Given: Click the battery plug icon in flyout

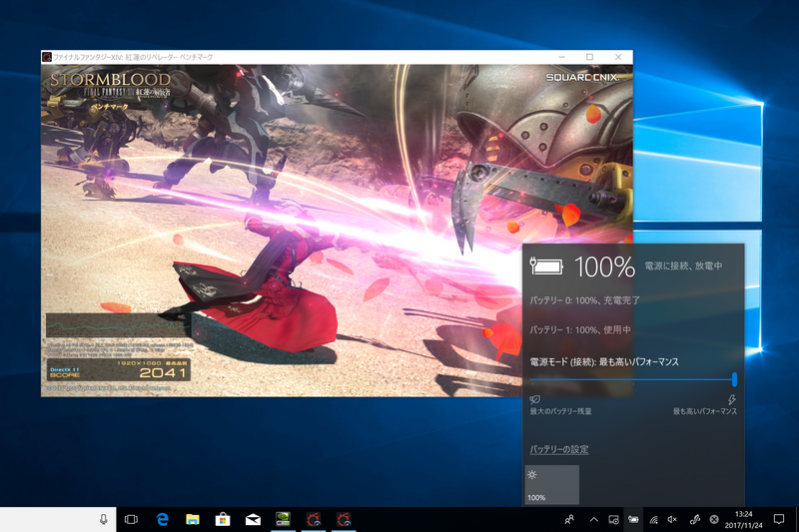Looking at the screenshot, I should 546,266.
